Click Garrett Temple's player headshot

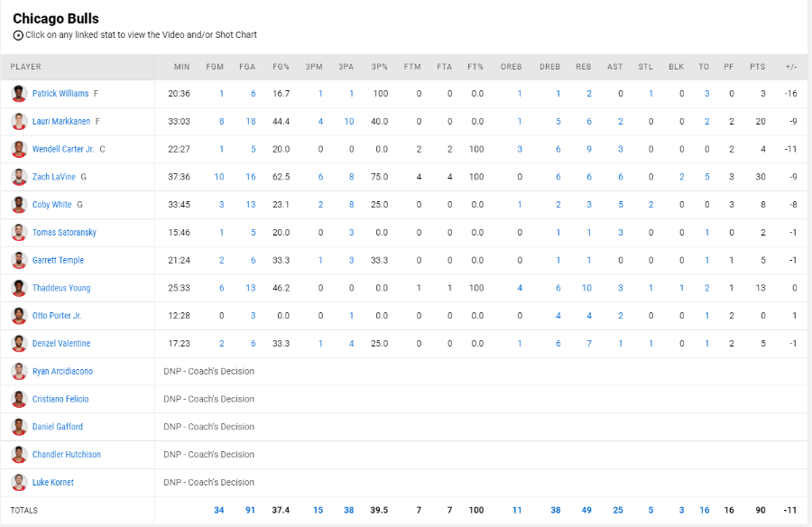[19, 260]
